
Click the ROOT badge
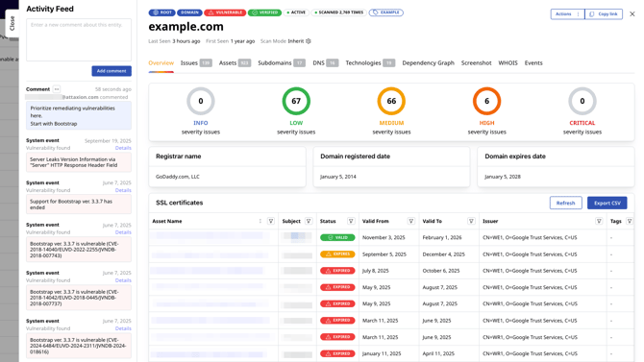coord(161,12)
